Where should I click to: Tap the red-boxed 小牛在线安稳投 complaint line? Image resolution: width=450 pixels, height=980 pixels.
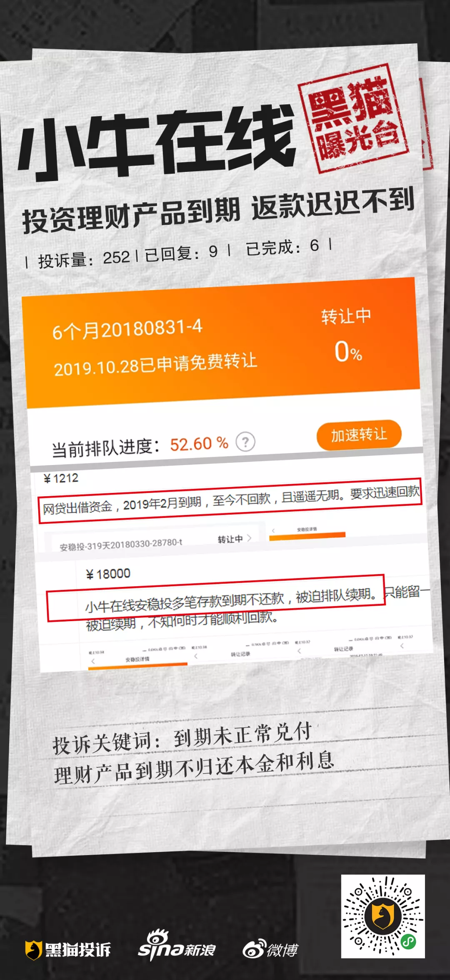click(x=215, y=598)
